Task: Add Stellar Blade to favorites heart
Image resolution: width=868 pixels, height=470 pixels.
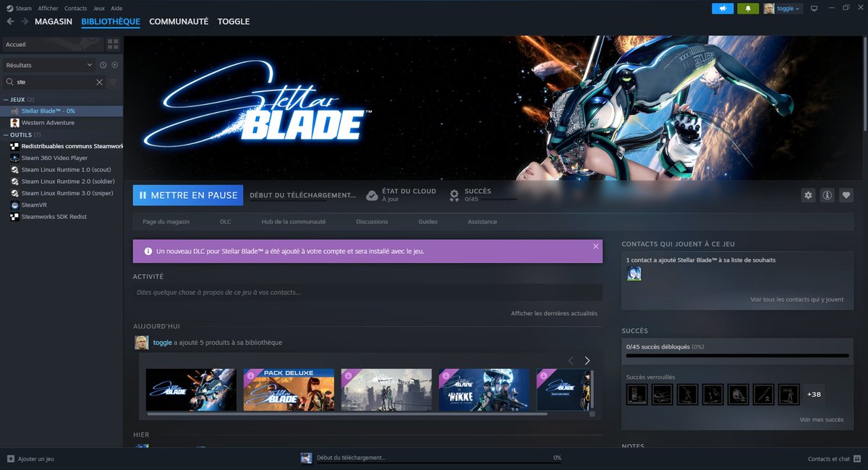Action: coord(846,195)
